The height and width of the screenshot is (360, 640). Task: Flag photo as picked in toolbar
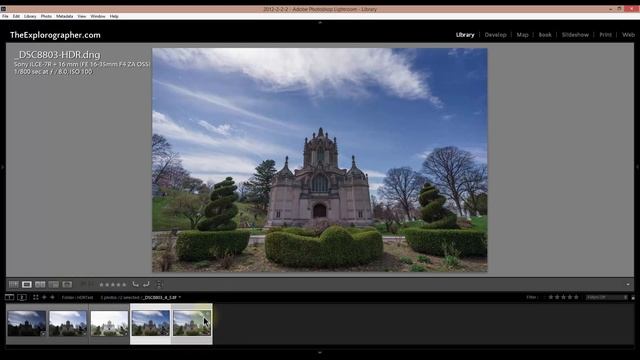[x=83, y=284]
